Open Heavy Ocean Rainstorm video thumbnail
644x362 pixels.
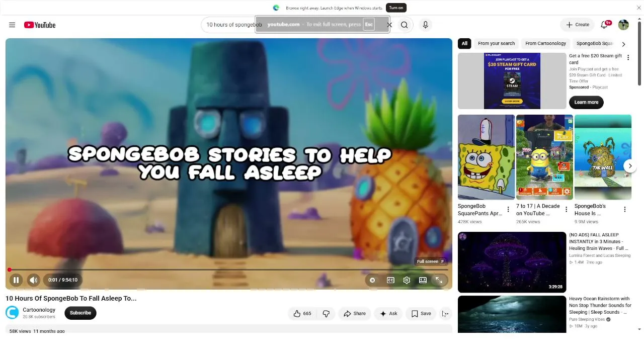pyautogui.click(x=512, y=314)
